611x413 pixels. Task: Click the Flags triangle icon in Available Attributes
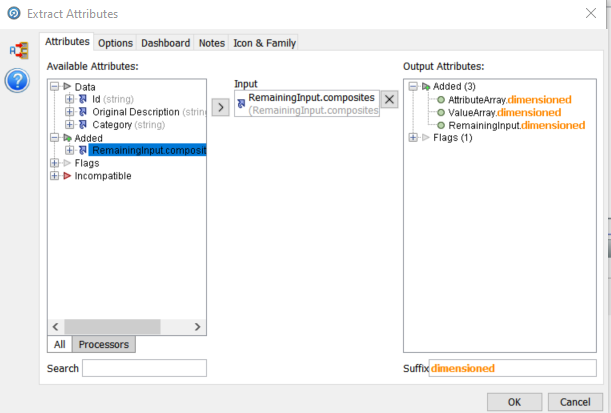pos(67,163)
